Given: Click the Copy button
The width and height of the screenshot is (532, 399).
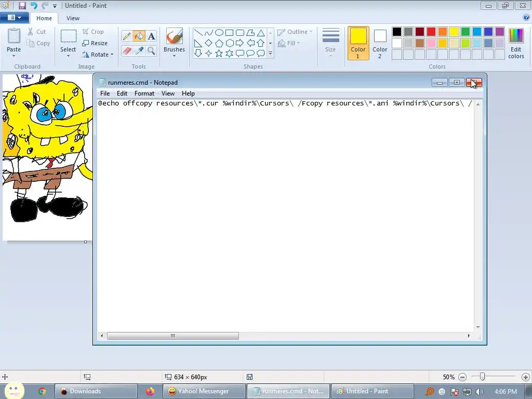Looking at the screenshot, I should coord(38,43).
